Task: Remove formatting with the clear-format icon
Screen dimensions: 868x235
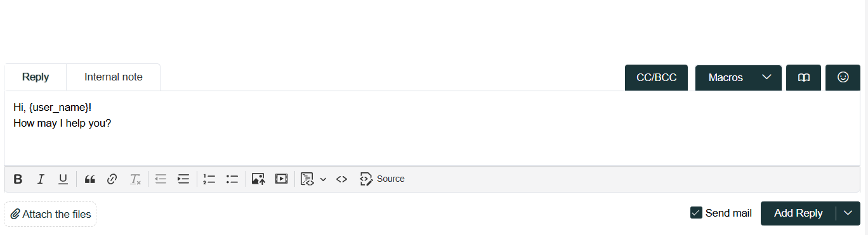Action: coord(135,179)
